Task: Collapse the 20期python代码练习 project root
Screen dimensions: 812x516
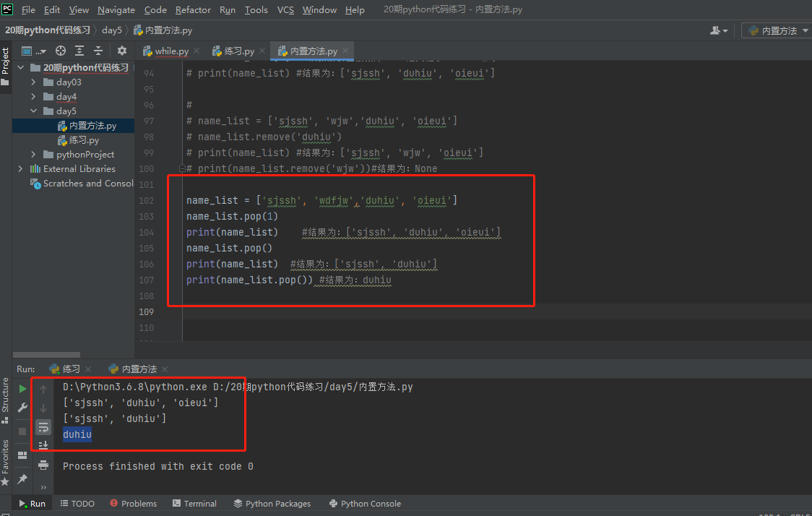Action: pyautogui.click(x=21, y=67)
